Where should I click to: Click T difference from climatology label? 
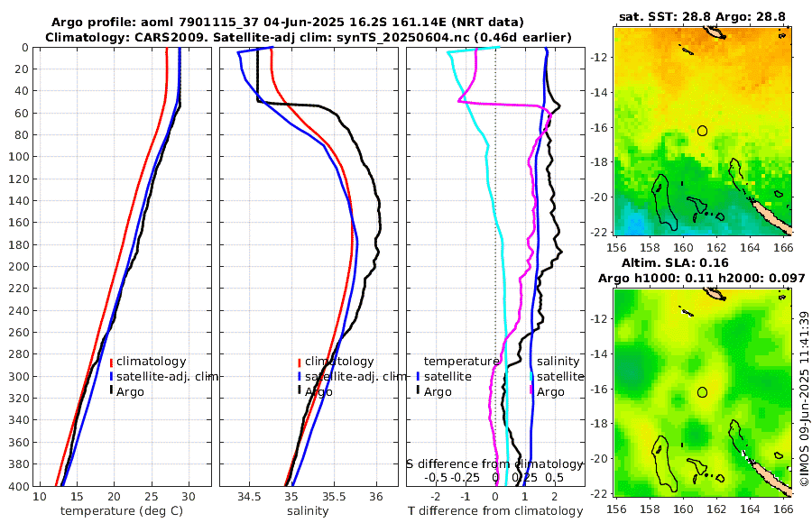[495, 511]
